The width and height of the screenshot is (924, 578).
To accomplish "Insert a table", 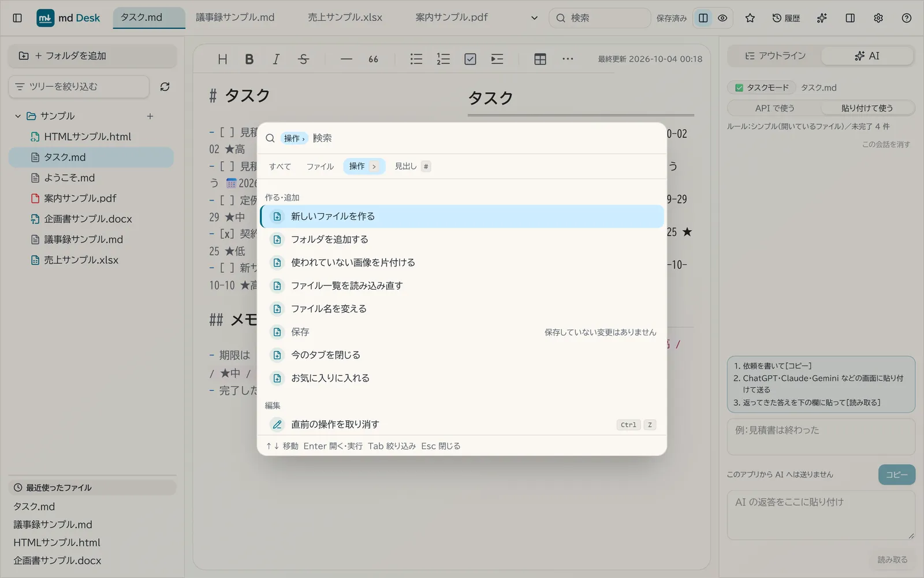I will pos(541,59).
